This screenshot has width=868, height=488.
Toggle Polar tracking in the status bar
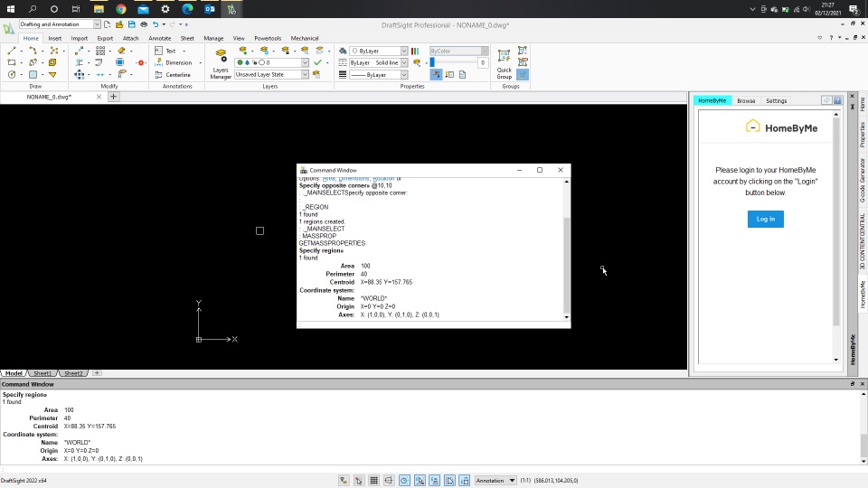point(404,480)
